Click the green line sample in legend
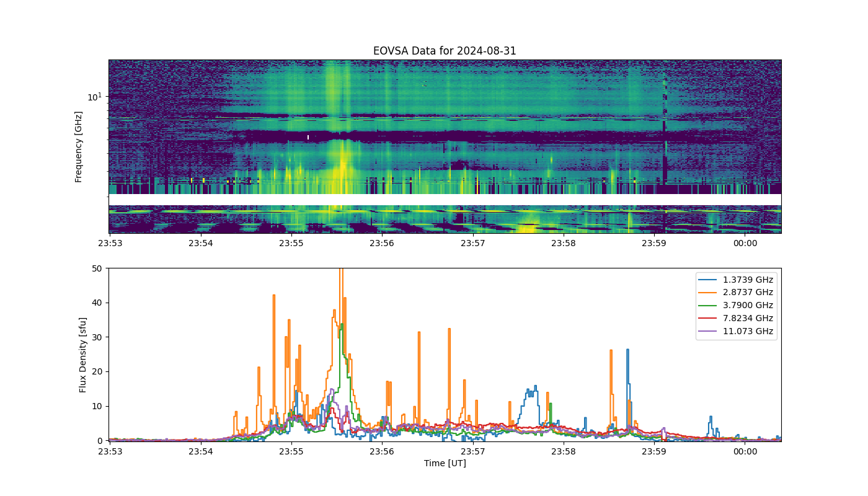 click(x=707, y=306)
